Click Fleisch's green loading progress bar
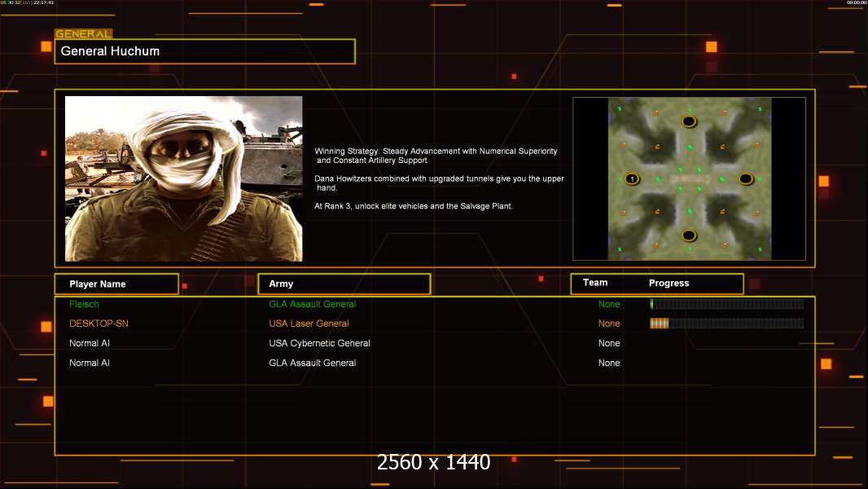868x489 pixels. [x=726, y=304]
